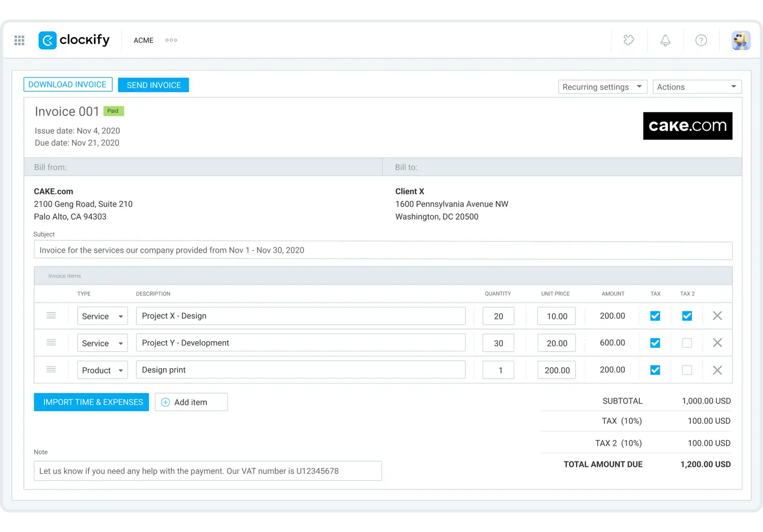The height and width of the screenshot is (532, 763).
Task: Open the help question mark
Action: point(701,40)
